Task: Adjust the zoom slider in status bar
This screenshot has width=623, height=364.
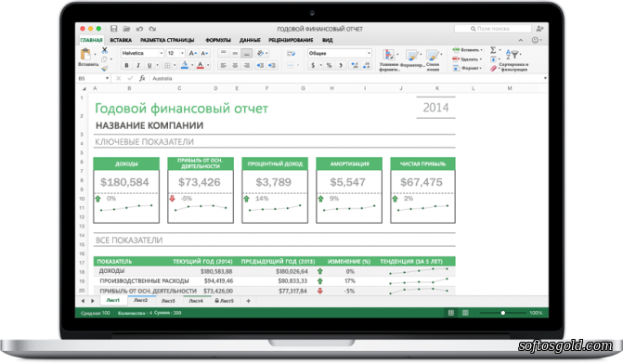Action: (503, 313)
